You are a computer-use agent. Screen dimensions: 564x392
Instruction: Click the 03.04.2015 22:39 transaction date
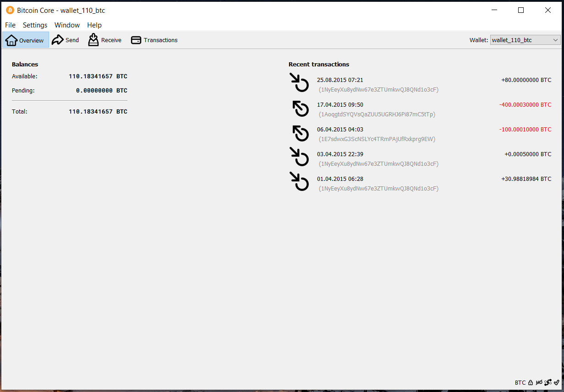click(340, 154)
